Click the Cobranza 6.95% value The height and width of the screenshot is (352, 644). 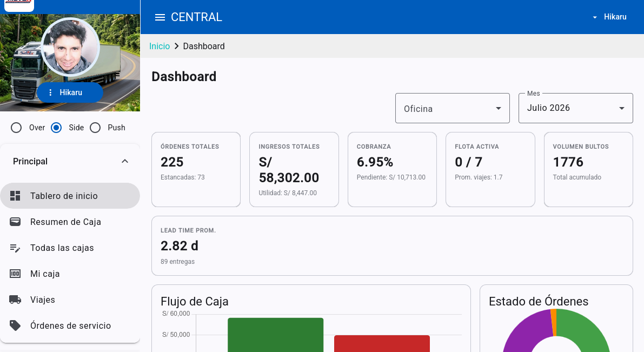(375, 162)
